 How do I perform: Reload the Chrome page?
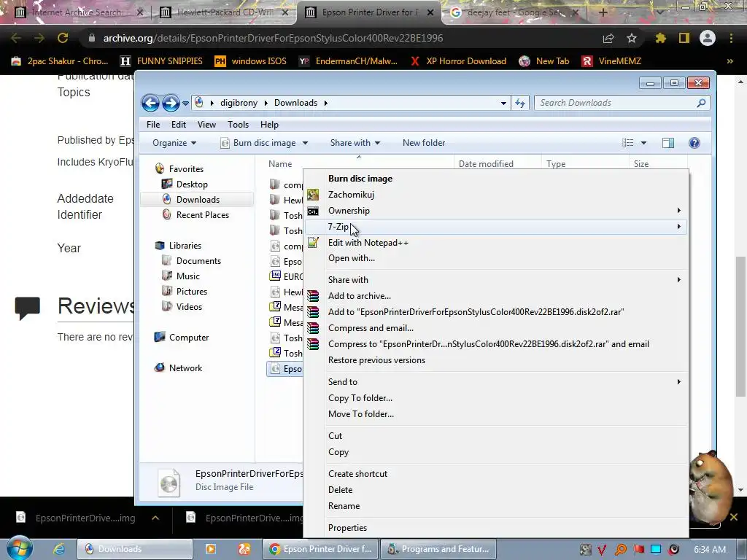63,38
